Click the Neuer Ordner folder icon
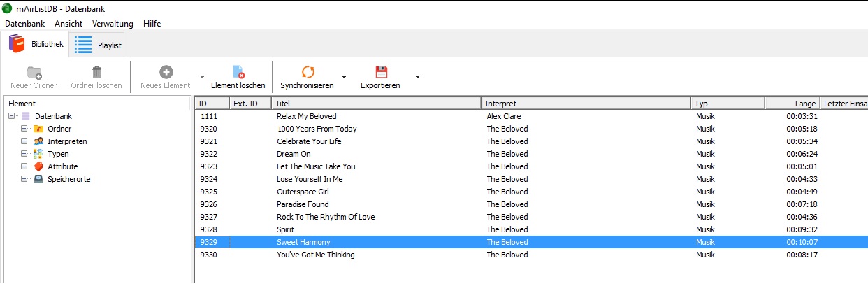Viewport: 868px width, 284px height. [x=34, y=72]
